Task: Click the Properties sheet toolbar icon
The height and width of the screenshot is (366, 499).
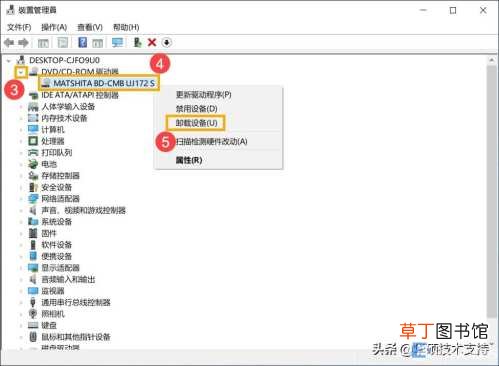Action: 63,42
